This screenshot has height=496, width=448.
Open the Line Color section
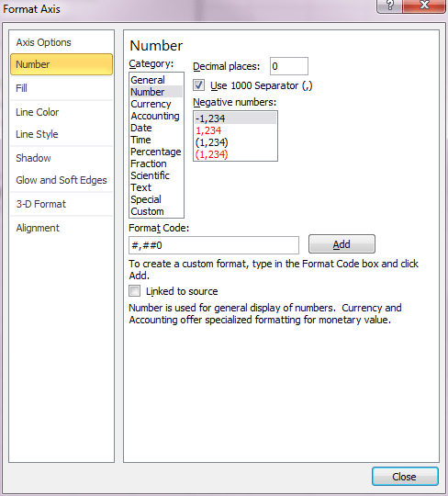[38, 112]
